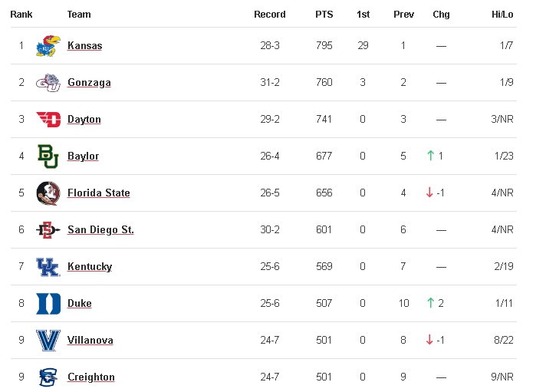Follow the Kentucky team link
Image resolution: width=546 pixels, height=392 pixels.
90,267
